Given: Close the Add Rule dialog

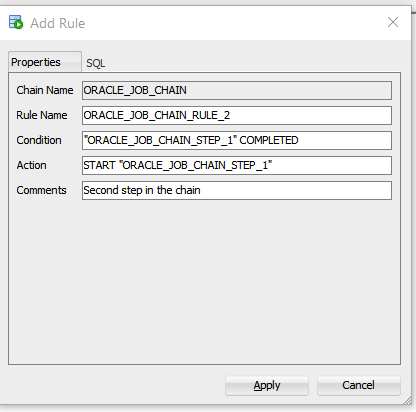Looking at the screenshot, I should pos(393,22).
